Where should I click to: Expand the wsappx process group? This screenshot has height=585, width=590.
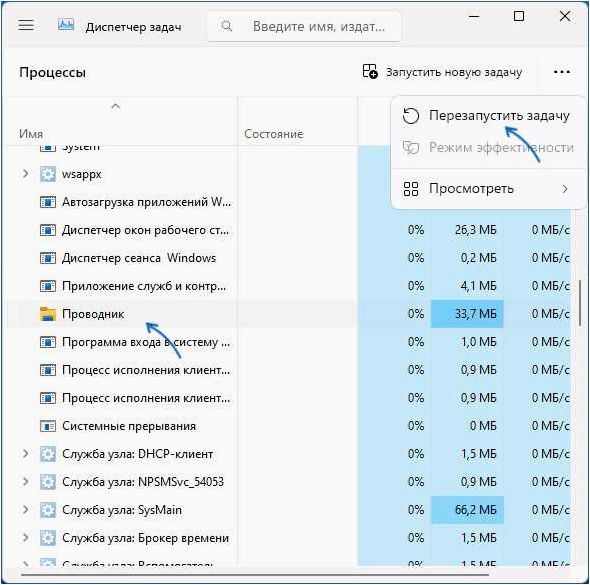click(25, 174)
